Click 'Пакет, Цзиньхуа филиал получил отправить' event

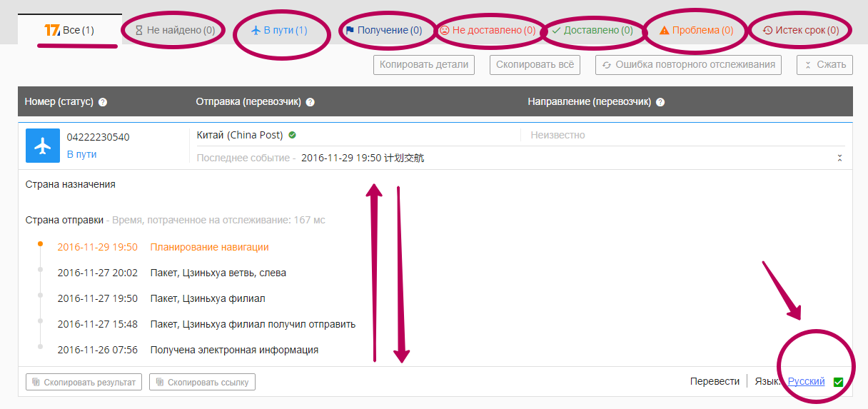click(x=253, y=324)
